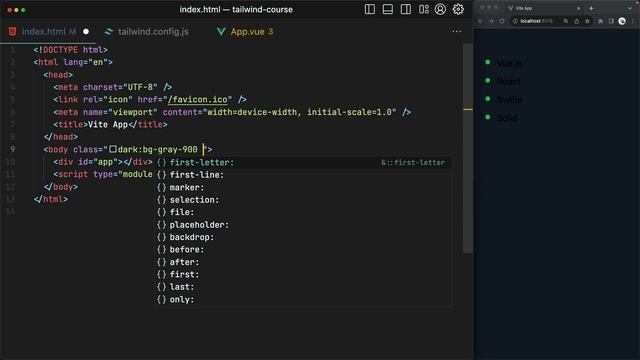Click the HTML file icon on the index.html tab
Image resolution: width=640 pixels, height=360 pixels.
(x=13, y=31)
